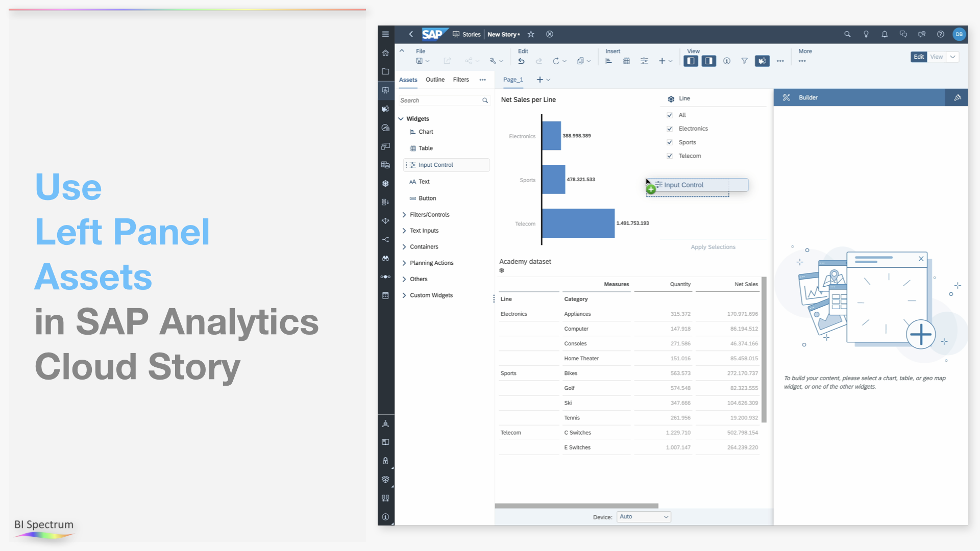Uncheck Telecom in Line input control
The image size is (980, 551).
pos(670,156)
